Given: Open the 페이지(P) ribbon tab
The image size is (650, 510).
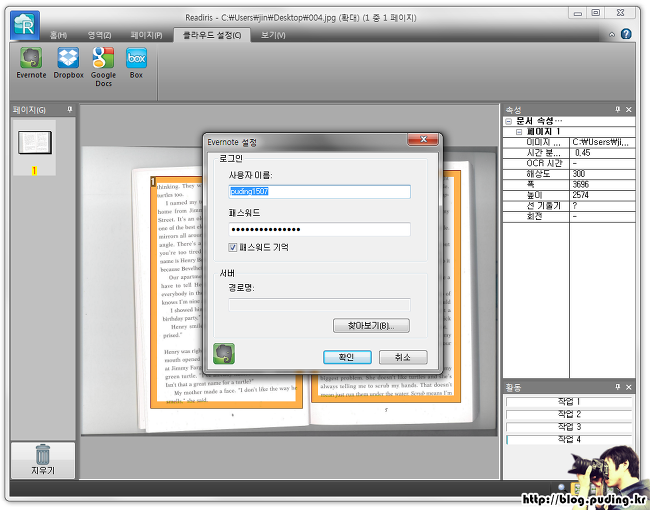Looking at the screenshot, I should pos(146,35).
